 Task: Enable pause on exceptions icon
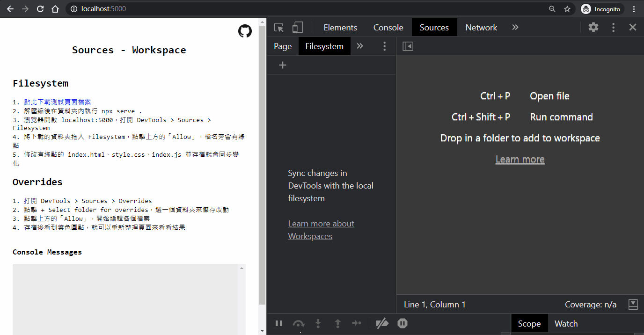(402, 323)
